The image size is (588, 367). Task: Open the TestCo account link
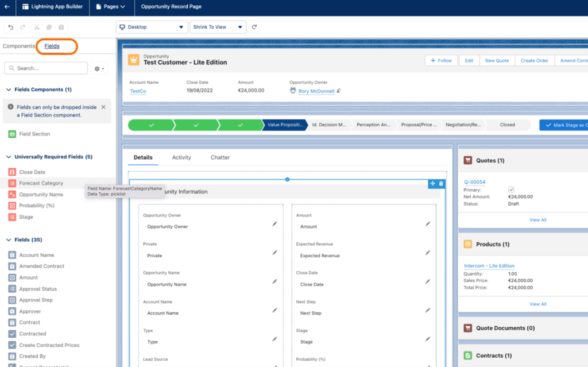click(138, 91)
